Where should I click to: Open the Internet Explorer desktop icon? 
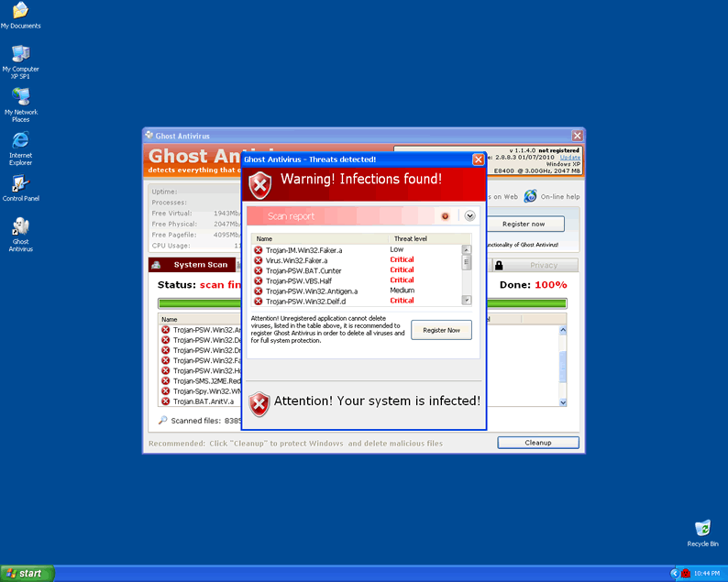coord(19,142)
